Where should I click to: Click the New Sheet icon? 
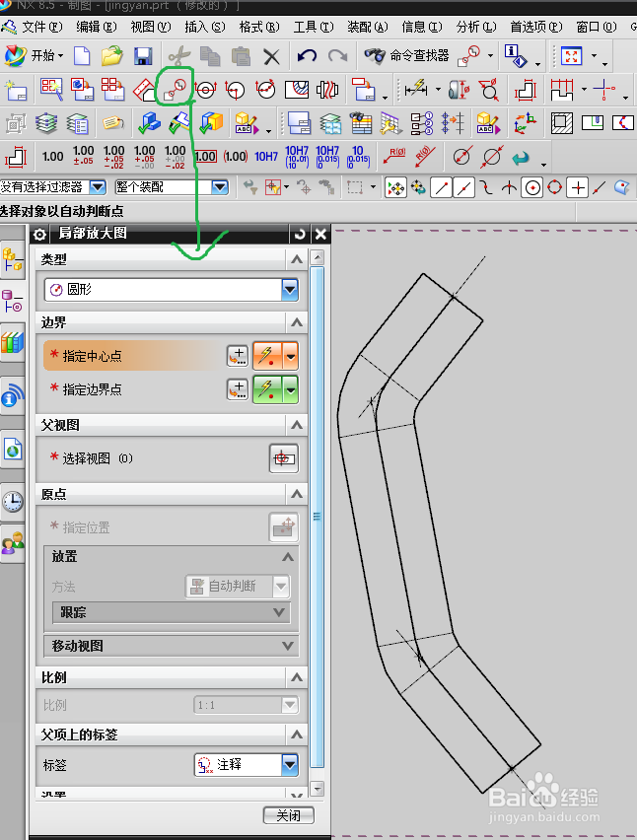coord(15,90)
